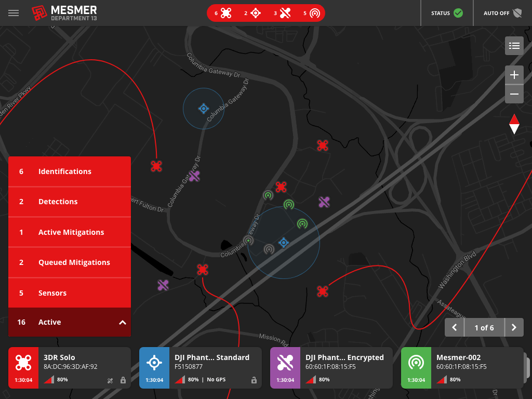This screenshot has width=532, height=399.
Task: Click the previous page arrow
Action: click(454, 327)
